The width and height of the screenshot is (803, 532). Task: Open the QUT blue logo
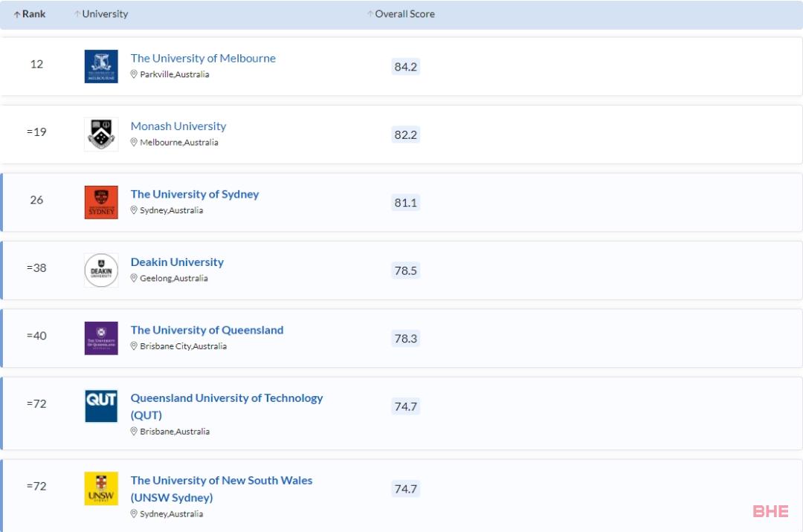[x=101, y=406]
